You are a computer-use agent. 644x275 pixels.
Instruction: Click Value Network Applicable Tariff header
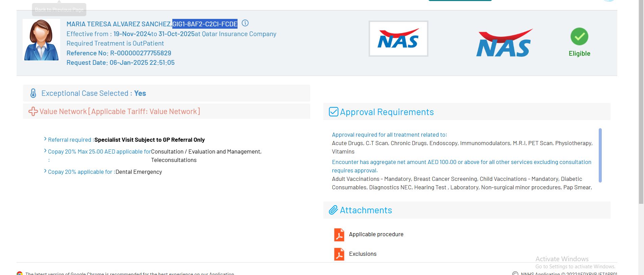click(167, 111)
